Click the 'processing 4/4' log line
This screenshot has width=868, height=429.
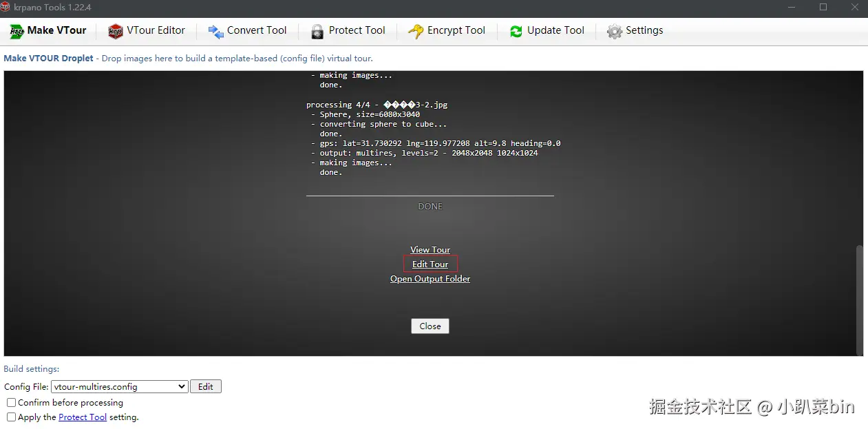[377, 105]
